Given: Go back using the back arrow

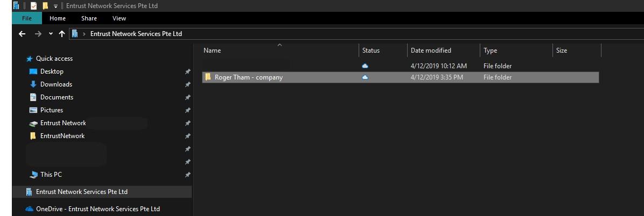Looking at the screenshot, I should click(x=22, y=34).
